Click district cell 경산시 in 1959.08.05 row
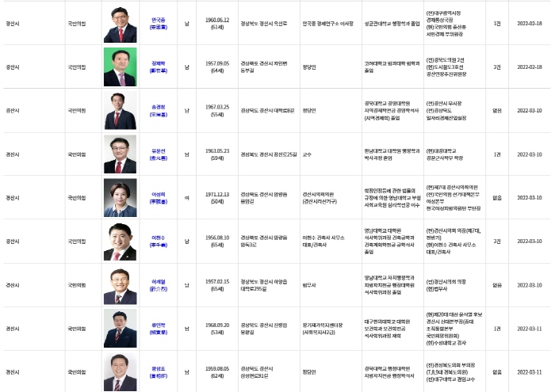This screenshot has height=392, width=555. point(13,372)
